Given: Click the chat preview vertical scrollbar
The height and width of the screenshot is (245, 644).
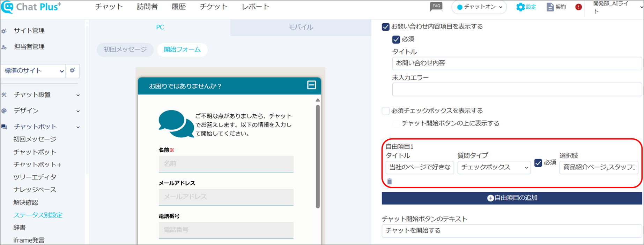Looking at the screenshot, I should (318, 156).
